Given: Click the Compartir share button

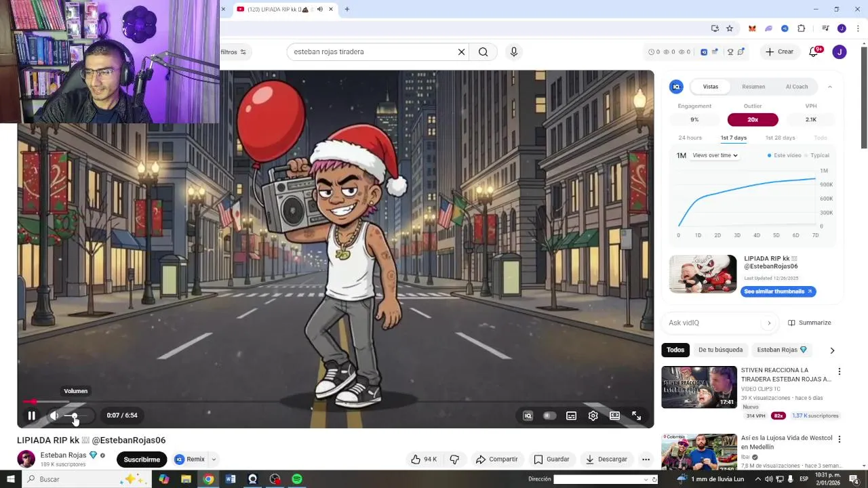Looking at the screenshot, I should (x=496, y=460).
